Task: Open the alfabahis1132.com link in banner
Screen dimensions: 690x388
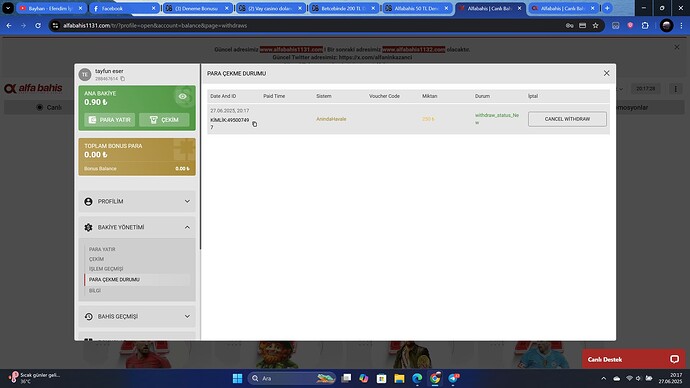Action: point(414,49)
